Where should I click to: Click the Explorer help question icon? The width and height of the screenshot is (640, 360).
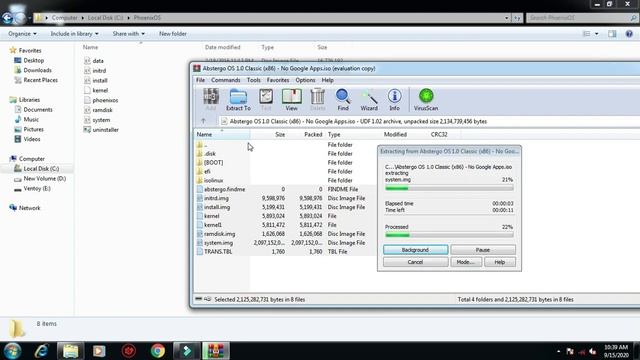[629, 34]
